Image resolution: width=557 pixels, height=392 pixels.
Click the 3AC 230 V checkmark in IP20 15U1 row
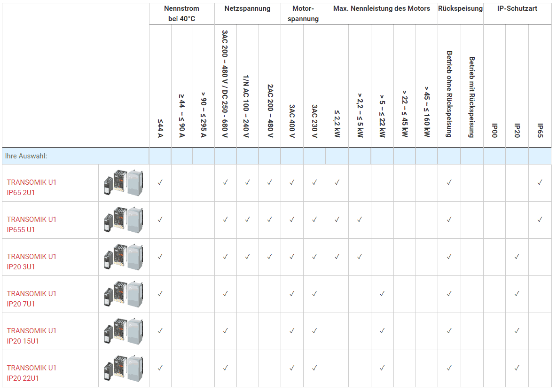pos(314,331)
